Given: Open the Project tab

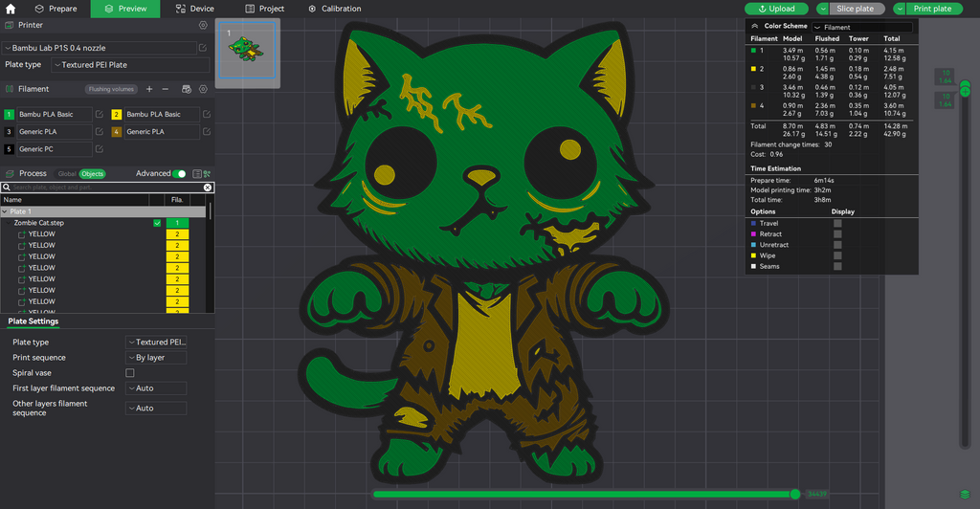Looking at the screenshot, I should point(264,9).
